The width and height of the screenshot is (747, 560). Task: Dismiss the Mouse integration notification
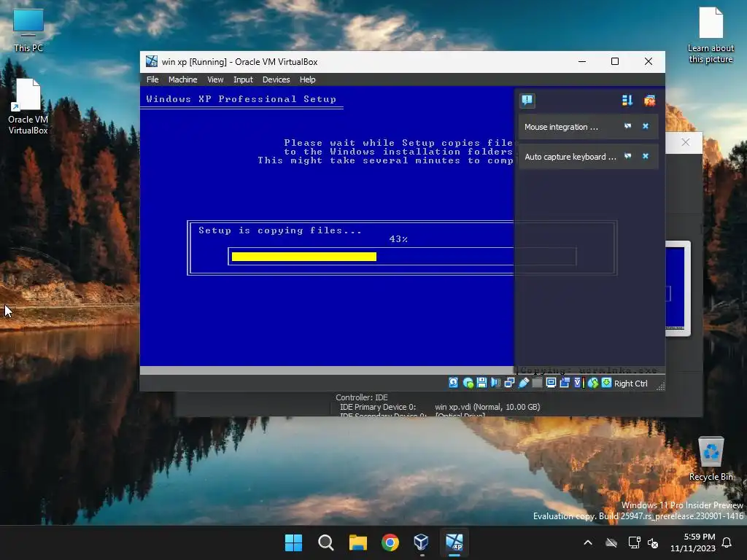click(646, 126)
